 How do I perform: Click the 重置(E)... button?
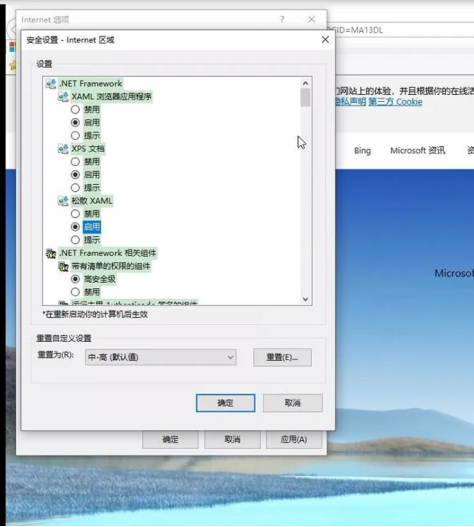[282, 357]
